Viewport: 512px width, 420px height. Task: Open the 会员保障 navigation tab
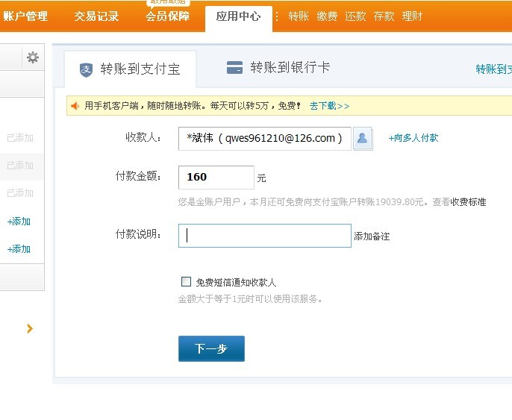[167, 16]
